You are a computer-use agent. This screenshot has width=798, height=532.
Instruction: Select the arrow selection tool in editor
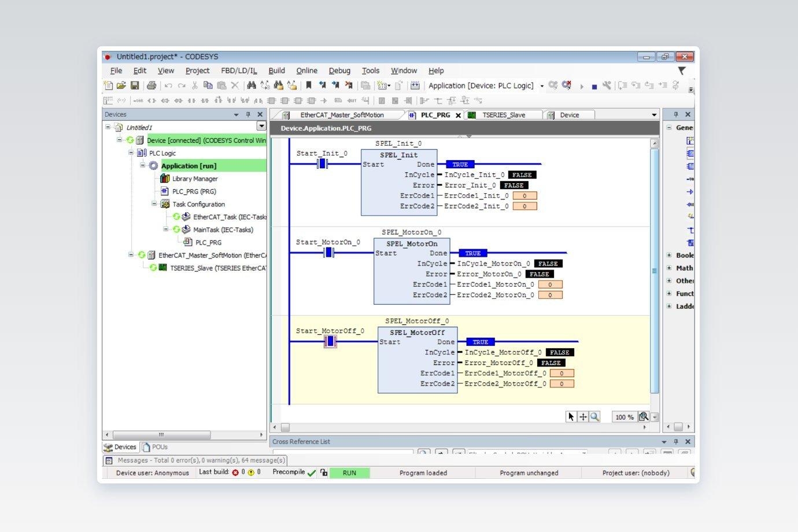(x=571, y=416)
